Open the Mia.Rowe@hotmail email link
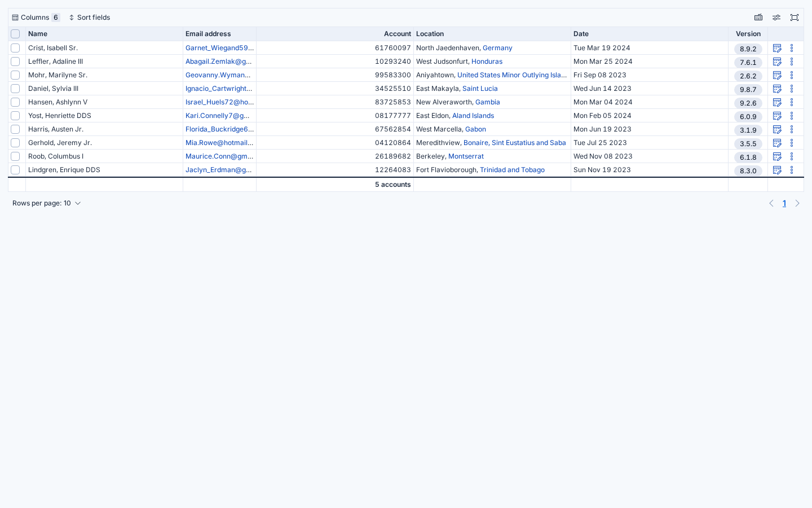 point(219,143)
